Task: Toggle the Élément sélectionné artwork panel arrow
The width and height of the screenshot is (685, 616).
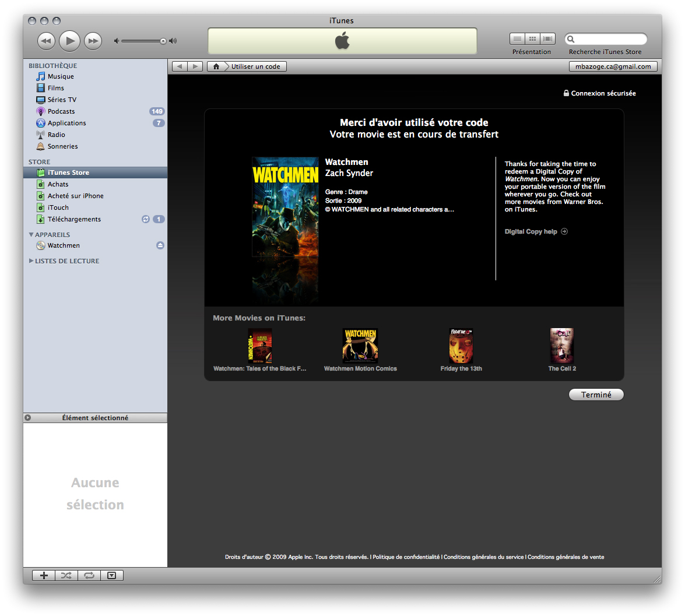Action: (x=28, y=418)
